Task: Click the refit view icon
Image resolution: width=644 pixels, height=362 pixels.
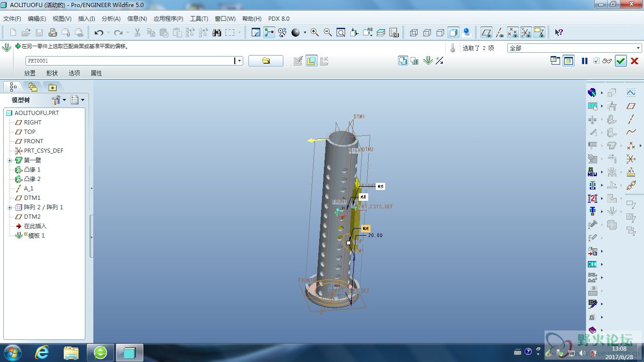Action: pos(341,33)
